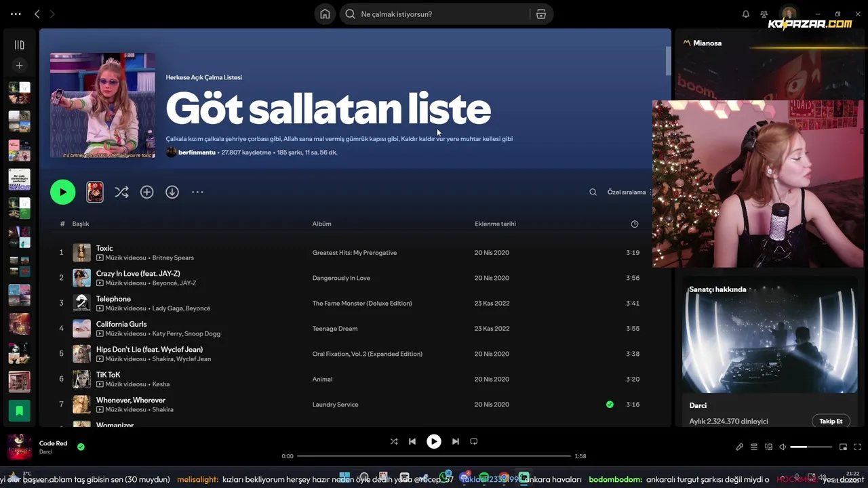Enter full screen mode
Image resolution: width=868 pixels, height=488 pixels.
tap(858, 447)
